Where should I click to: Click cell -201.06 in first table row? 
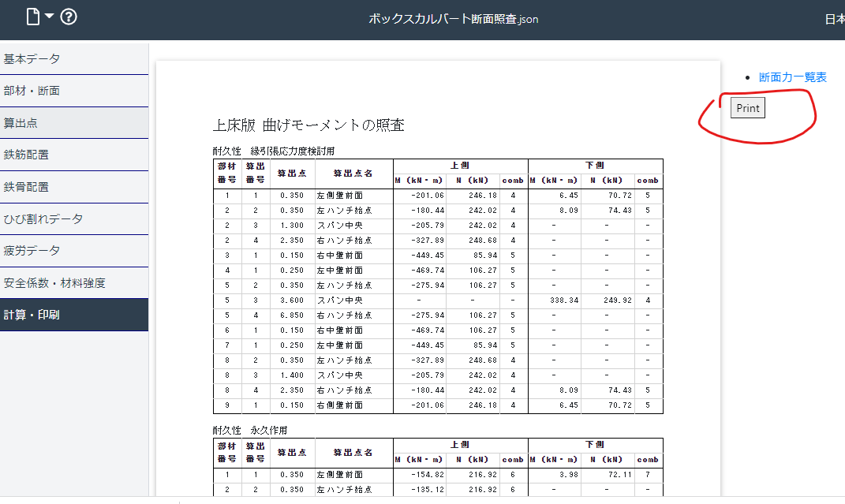428,196
